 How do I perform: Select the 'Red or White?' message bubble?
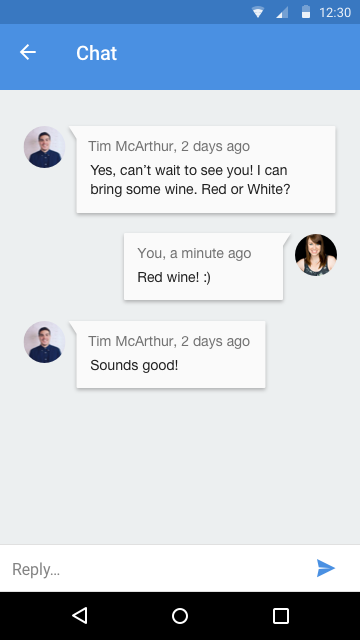click(x=206, y=169)
